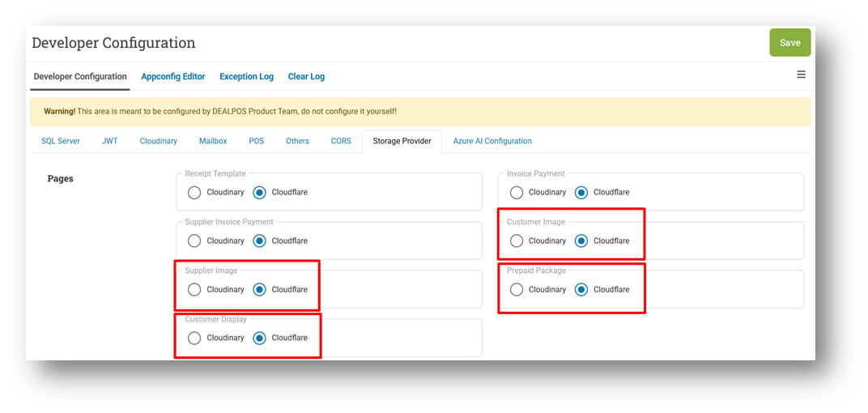The image size is (868, 413).
Task: Open the Clear Log tab
Action: click(x=306, y=77)
